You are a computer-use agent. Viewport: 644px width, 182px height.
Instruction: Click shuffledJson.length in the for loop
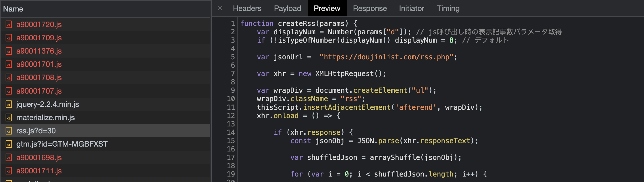(x=414, y=174)
